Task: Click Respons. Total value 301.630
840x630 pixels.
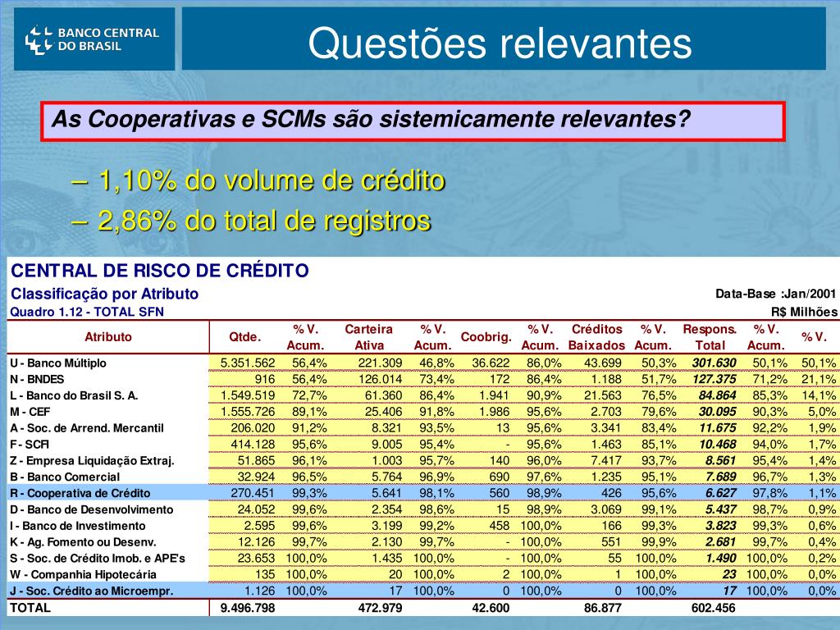Action: pos(714,363)
